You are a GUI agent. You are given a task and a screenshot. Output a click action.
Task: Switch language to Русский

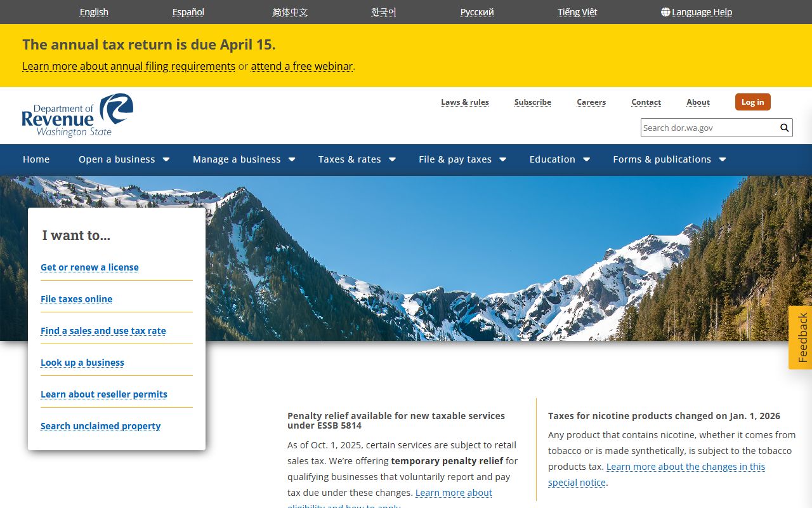(x=477, y=12)
